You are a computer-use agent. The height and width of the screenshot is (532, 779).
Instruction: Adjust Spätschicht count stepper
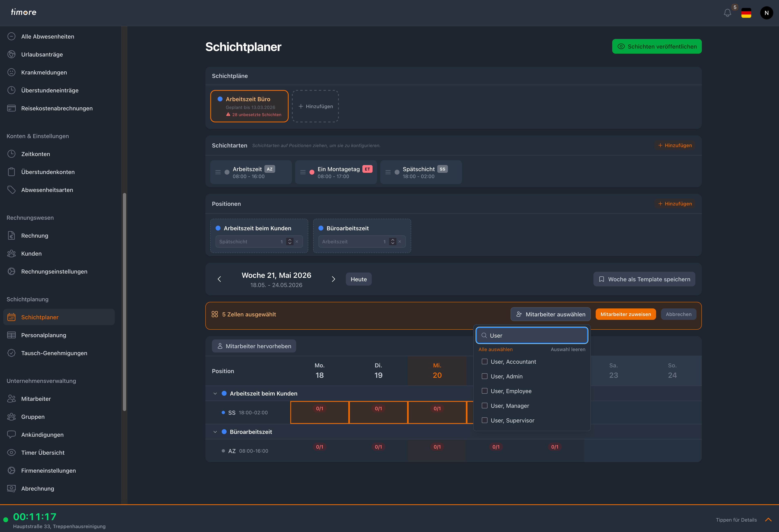pos(290,242)
